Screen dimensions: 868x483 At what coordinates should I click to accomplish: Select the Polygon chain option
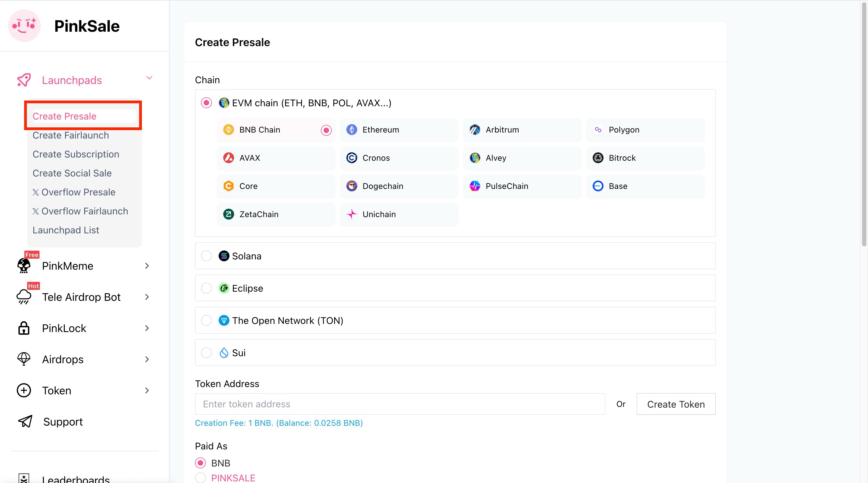point(645,130)
